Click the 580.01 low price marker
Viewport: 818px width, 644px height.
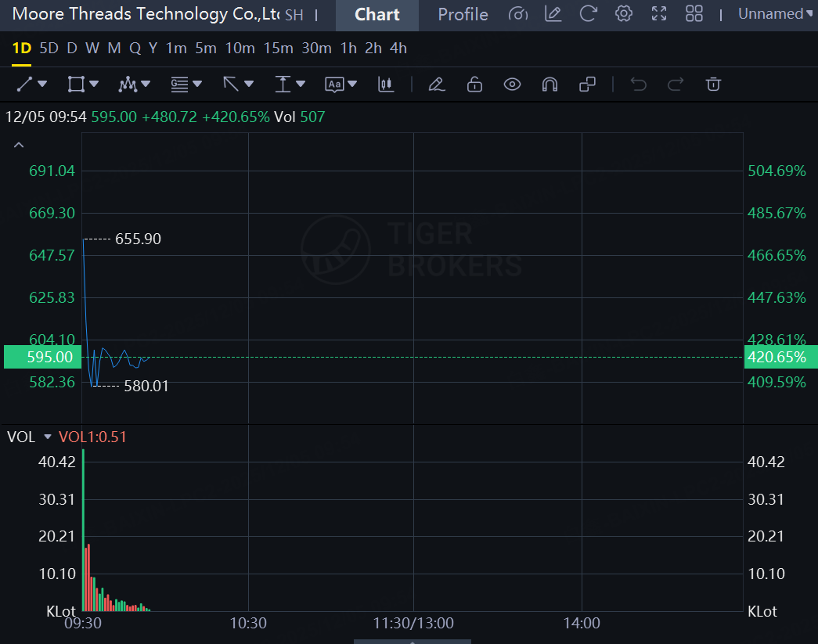click(146, 386)
